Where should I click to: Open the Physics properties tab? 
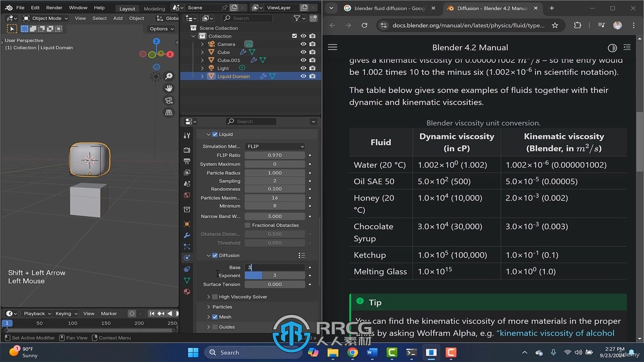[x=187, y=257]
